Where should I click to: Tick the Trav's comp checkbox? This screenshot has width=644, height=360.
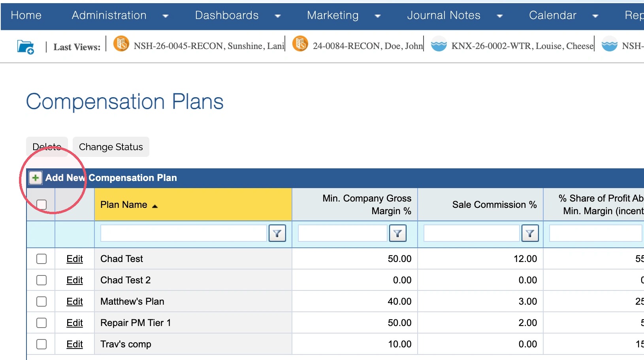pos(41,344)
